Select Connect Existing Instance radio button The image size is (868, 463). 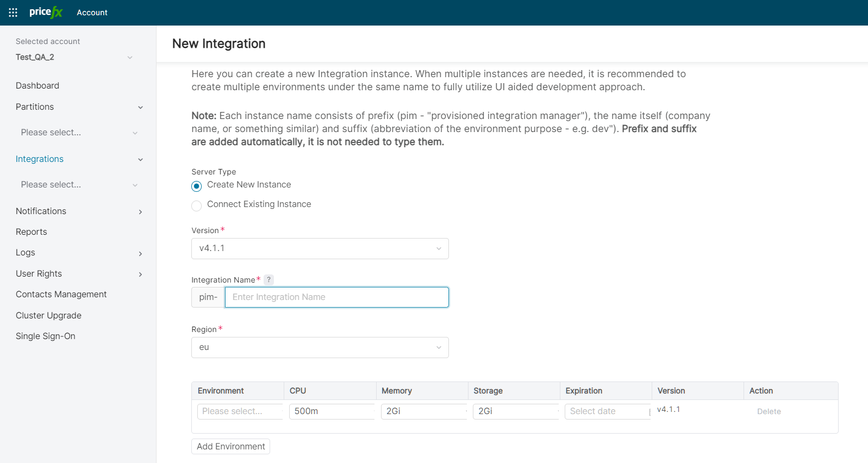(x=197, y=205)
